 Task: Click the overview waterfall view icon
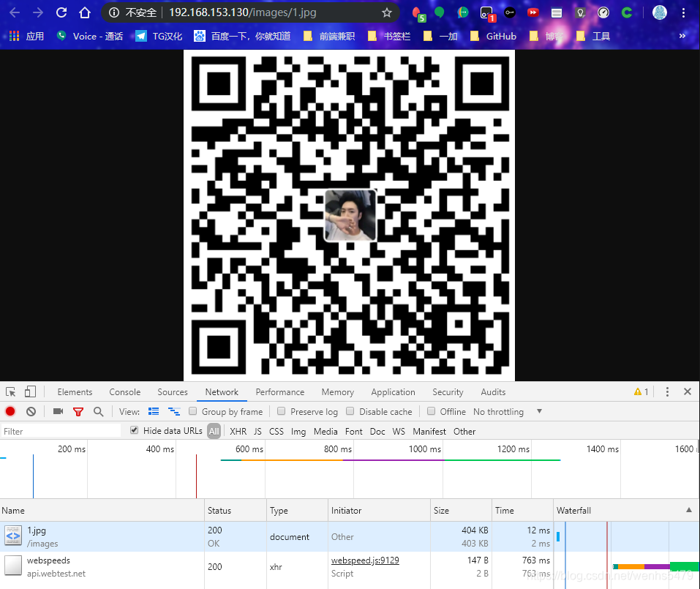[x=174, y=411]
